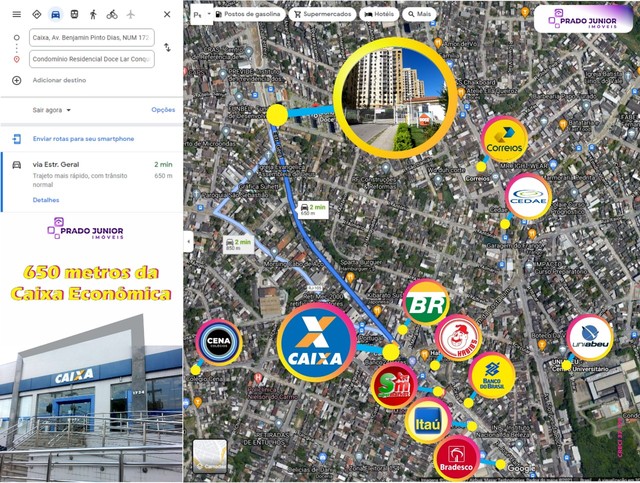Open the parking dropdown on map
The width and height of the screenshot is (640, 483).
(x=202, y=14)
